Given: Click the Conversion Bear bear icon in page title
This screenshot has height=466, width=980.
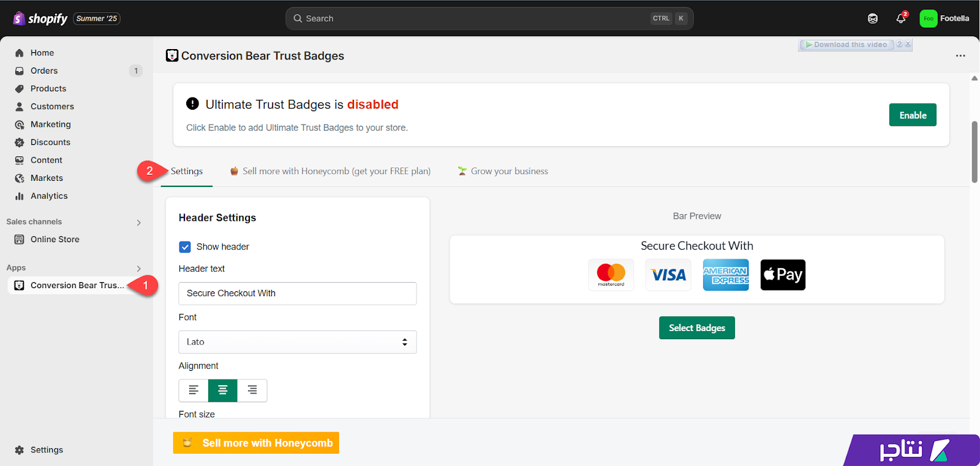Looking at the screenshot, I should click(172, 55).
